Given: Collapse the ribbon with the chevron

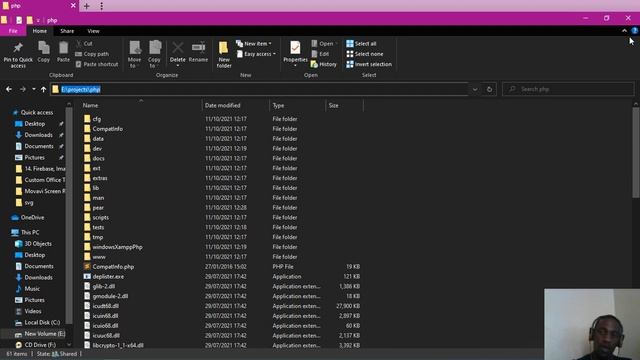Looking at the screenshot, I should pos(624,31).
